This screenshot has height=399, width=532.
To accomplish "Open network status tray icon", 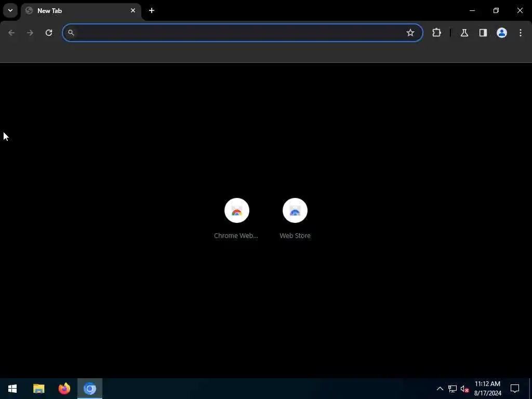I will tap(453, 389).
